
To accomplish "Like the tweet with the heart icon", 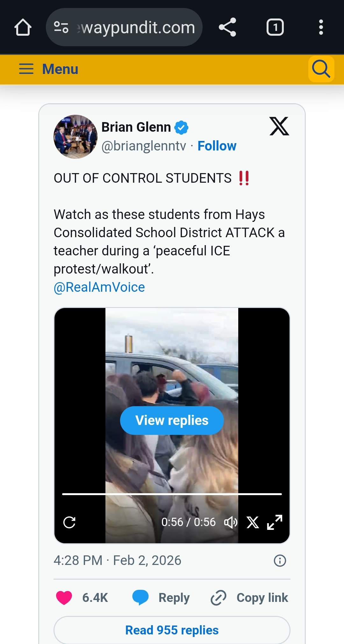I will coord(64,597).
